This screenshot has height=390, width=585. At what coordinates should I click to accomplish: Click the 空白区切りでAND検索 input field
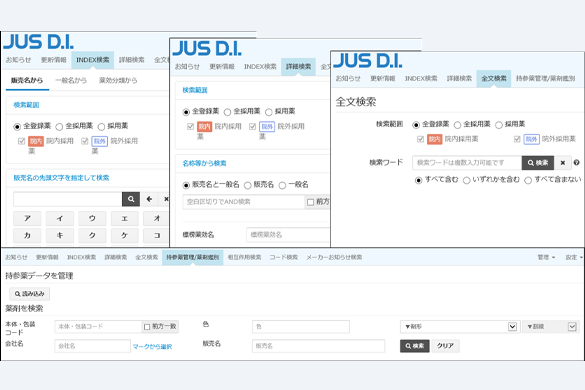244,202
